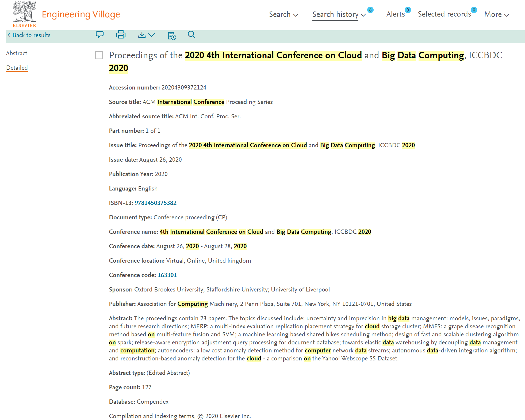Viewport: 525px width, 420px height.
Task: Switch to the Abstract view tab
Action: [x=17, y=53]
